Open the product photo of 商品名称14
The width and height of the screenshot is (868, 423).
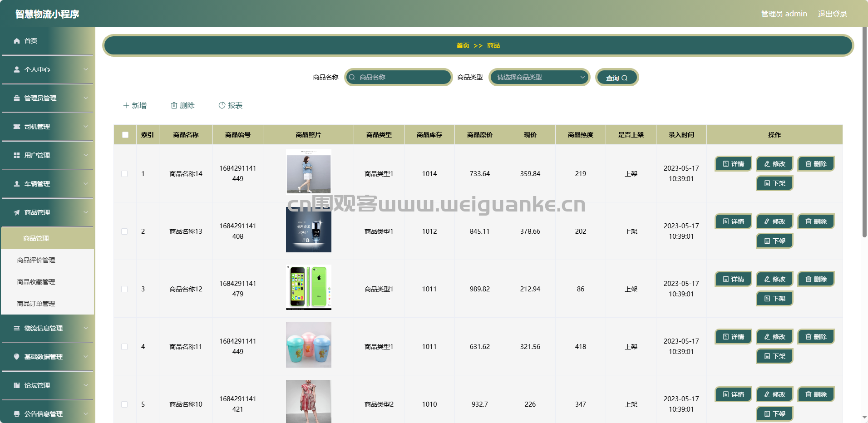point(309,172)
